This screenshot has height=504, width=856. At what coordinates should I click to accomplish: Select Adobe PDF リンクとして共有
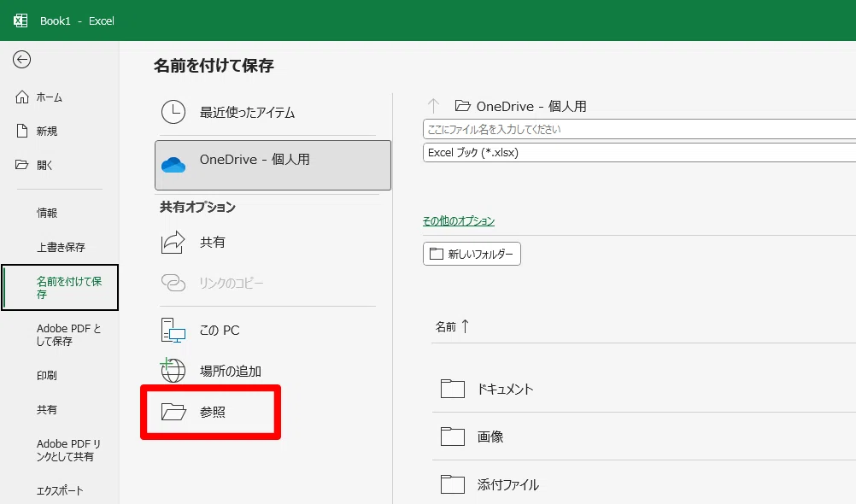point(69,450)
